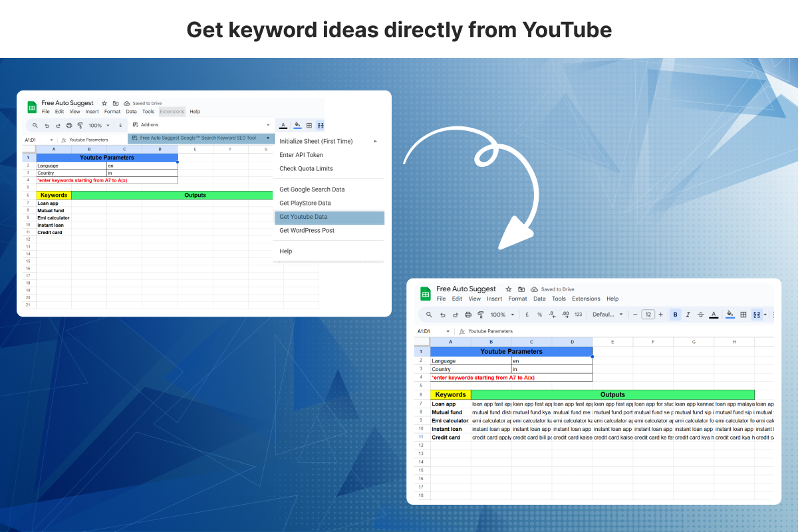This screenshot has width=798, height=532.
Task: Toggle bold in right window toolbar
Action: 676,315
